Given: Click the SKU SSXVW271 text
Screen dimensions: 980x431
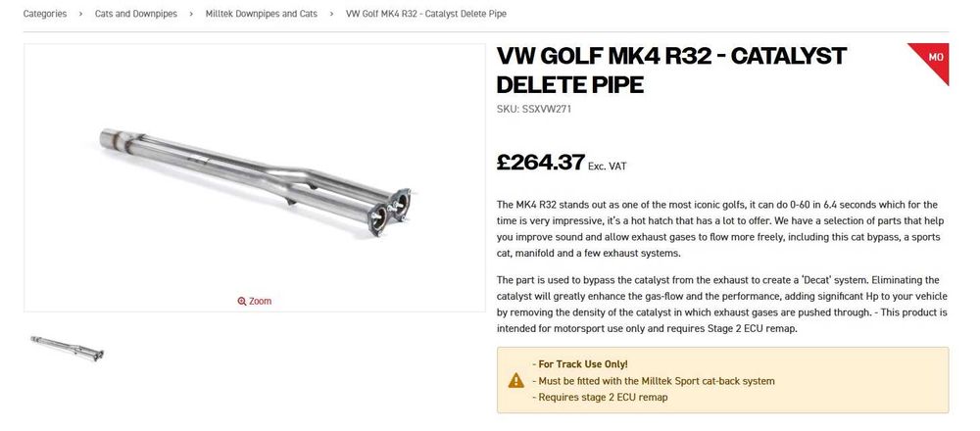Looking at the screenshot, I should click(534, 109).
